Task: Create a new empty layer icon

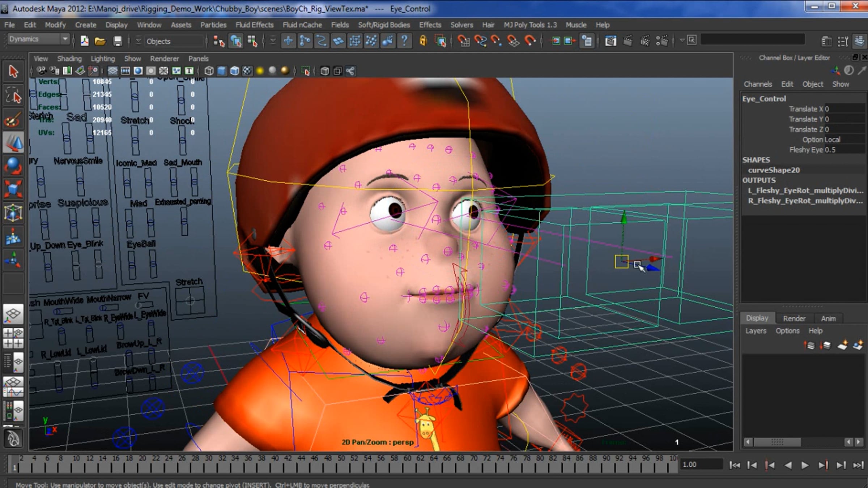Action: 842,345
